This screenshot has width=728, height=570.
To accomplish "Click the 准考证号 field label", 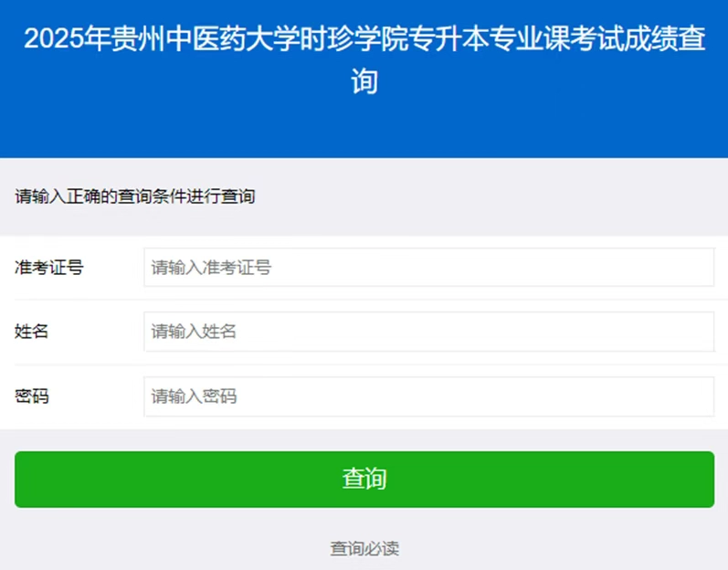I will coord(49,268).
